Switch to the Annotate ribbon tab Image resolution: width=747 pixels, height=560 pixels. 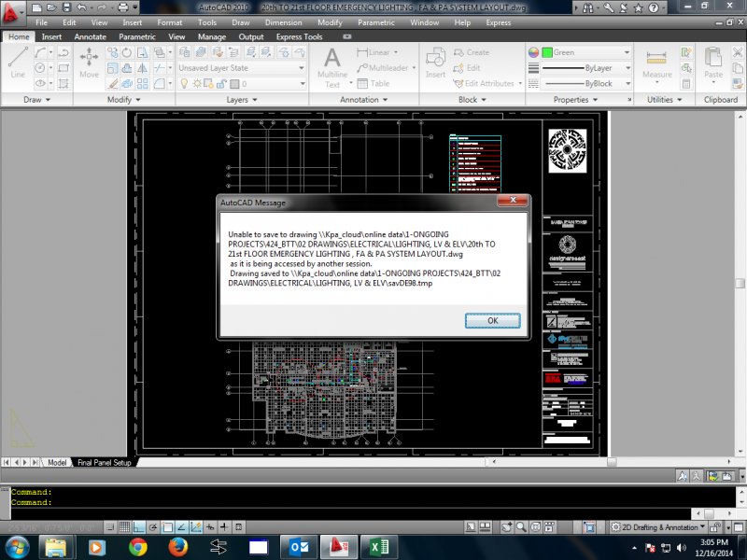click(x=90, y=36)
